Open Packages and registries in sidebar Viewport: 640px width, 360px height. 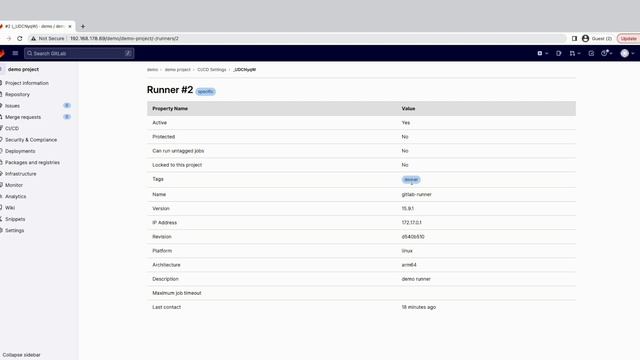point(32,162)
